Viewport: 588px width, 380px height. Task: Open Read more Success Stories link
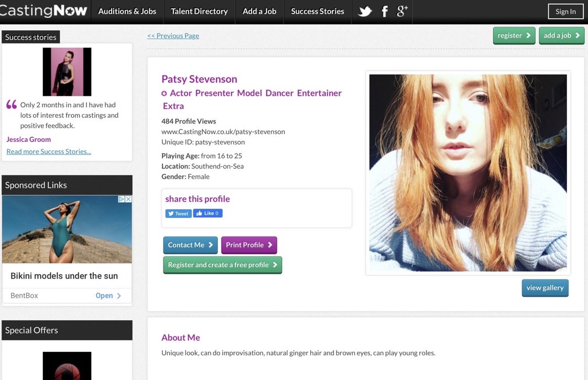click(49, 152)
